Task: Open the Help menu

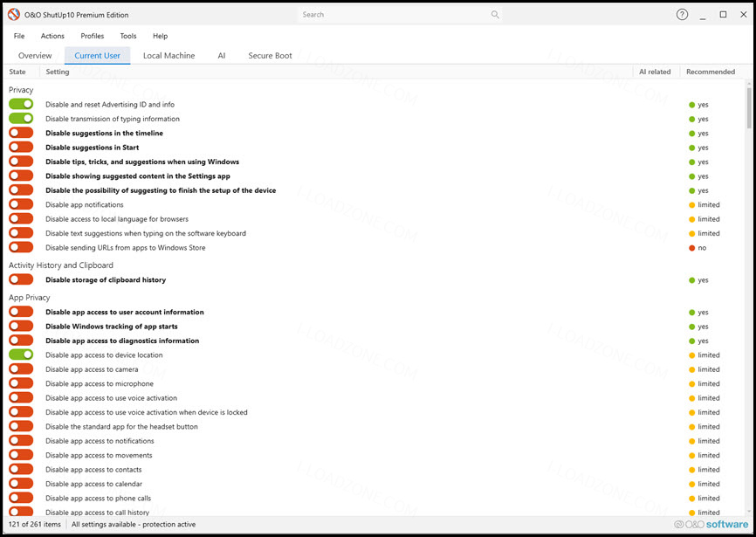Action: (x=160, y=36)
